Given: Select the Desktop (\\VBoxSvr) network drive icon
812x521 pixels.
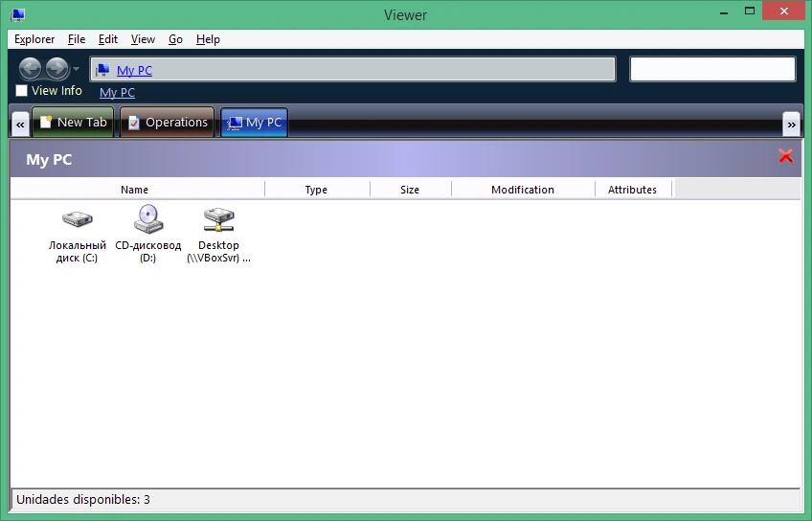Looking at the screenshot, I should (x=218, y=219).
